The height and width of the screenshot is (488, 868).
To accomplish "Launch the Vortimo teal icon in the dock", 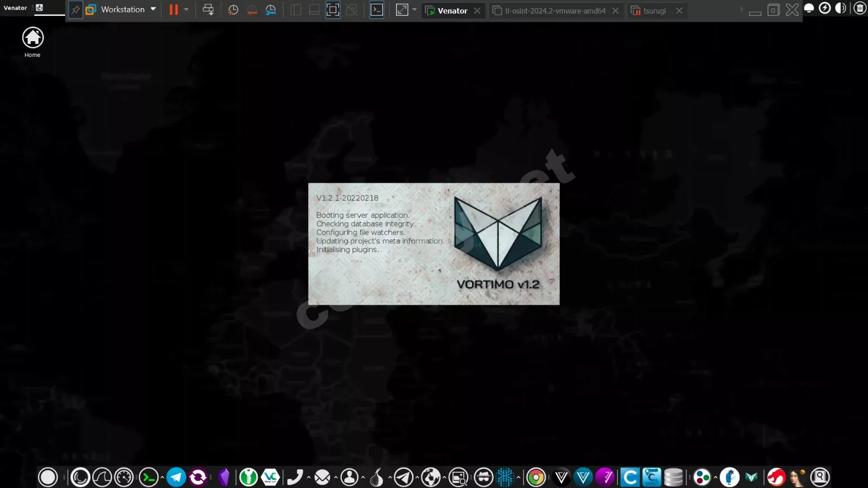I will pyautogui.click(x=751, y=477).
